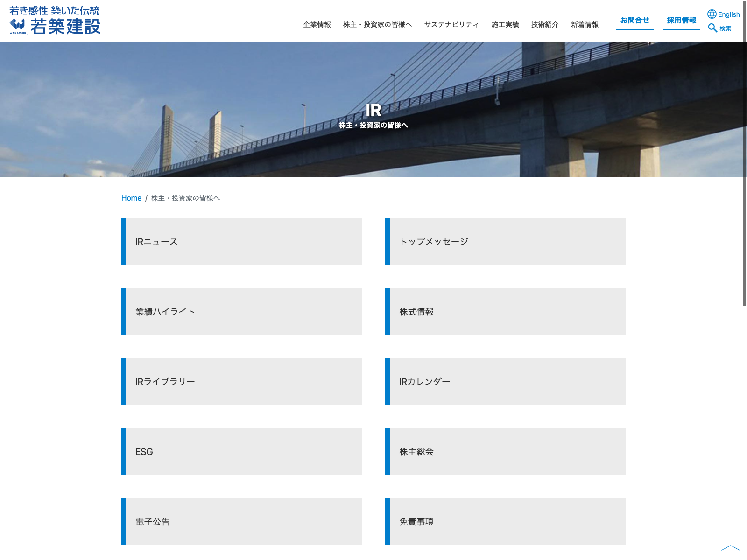The width and height of the screenshot is (747, 560).
Task: Click the お問合せ button
Action: click(634, 21)
